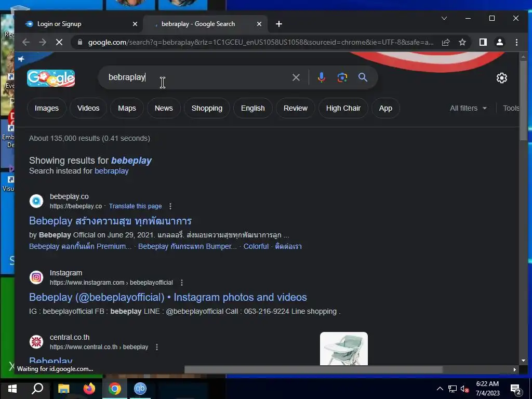
Task: Apply the High Chair filter chip
Action: (343, 108)
